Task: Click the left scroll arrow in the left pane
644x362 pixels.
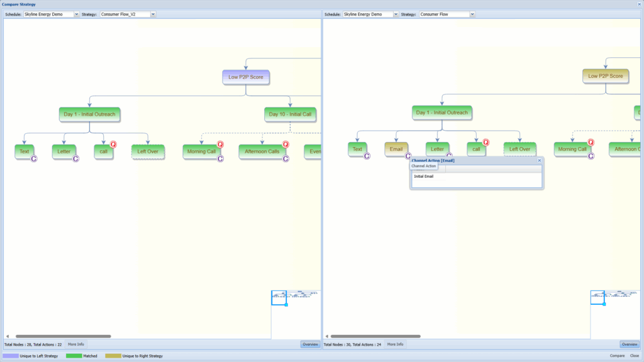Action: pos(8,336)
